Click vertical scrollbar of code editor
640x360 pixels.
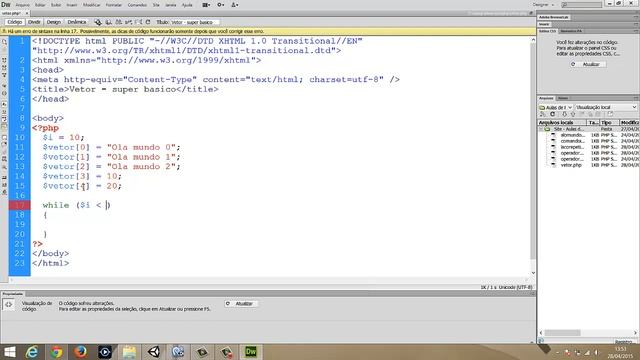(x=533, y=151)
